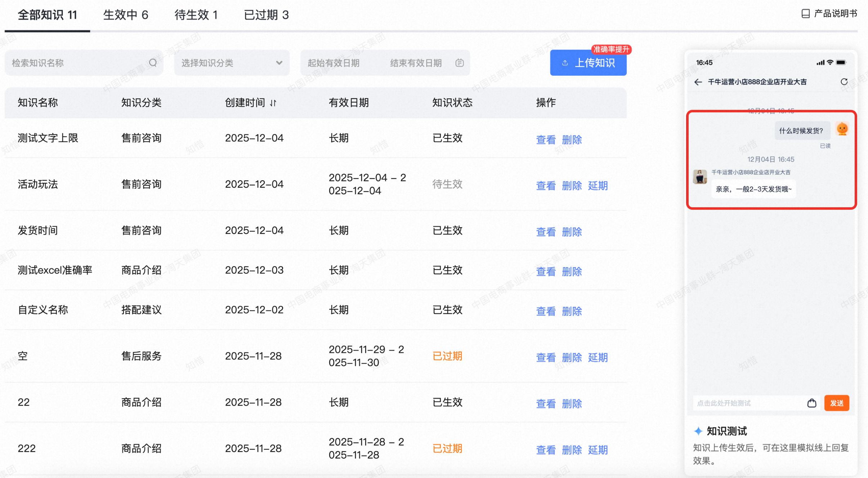Viewport: 868px width, 478px height.
Task: Click the 待生效 status in 活动玩法 row
Action: pyautogui.click(x=447, y=184)
